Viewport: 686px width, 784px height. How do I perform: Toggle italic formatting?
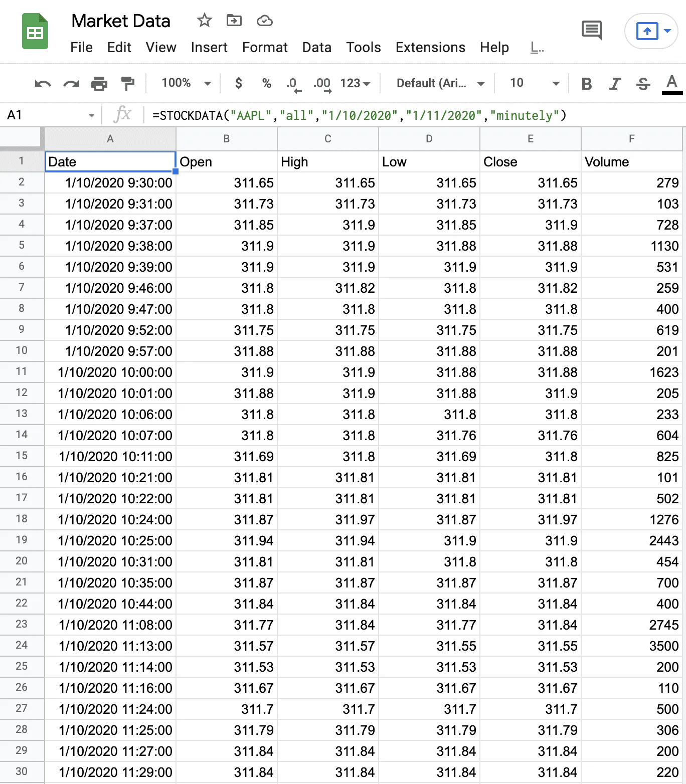click(615, 84)
